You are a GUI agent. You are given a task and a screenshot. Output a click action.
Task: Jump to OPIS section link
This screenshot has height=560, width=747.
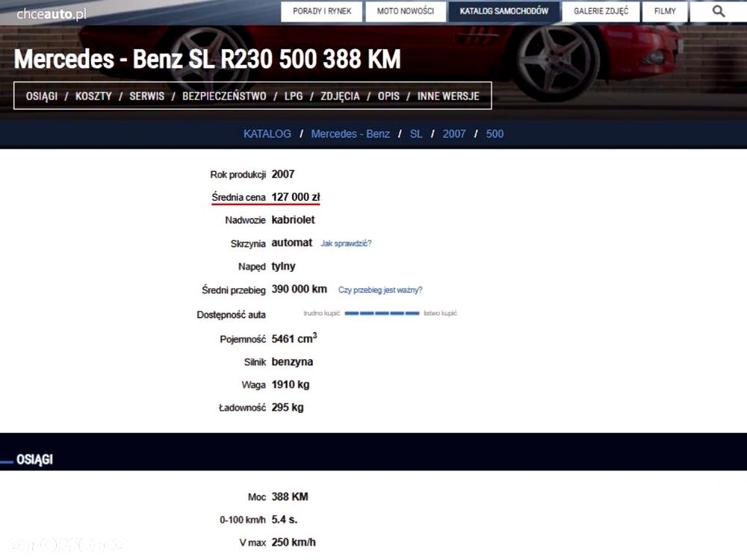pos(388,96)
